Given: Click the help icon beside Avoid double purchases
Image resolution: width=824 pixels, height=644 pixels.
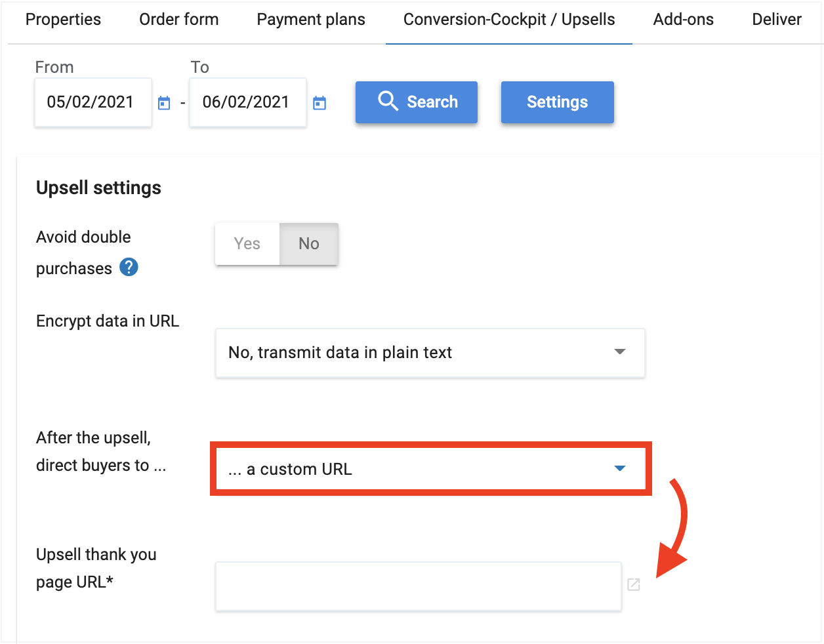Looking at the screenshot, I should (x=129, y=268).
